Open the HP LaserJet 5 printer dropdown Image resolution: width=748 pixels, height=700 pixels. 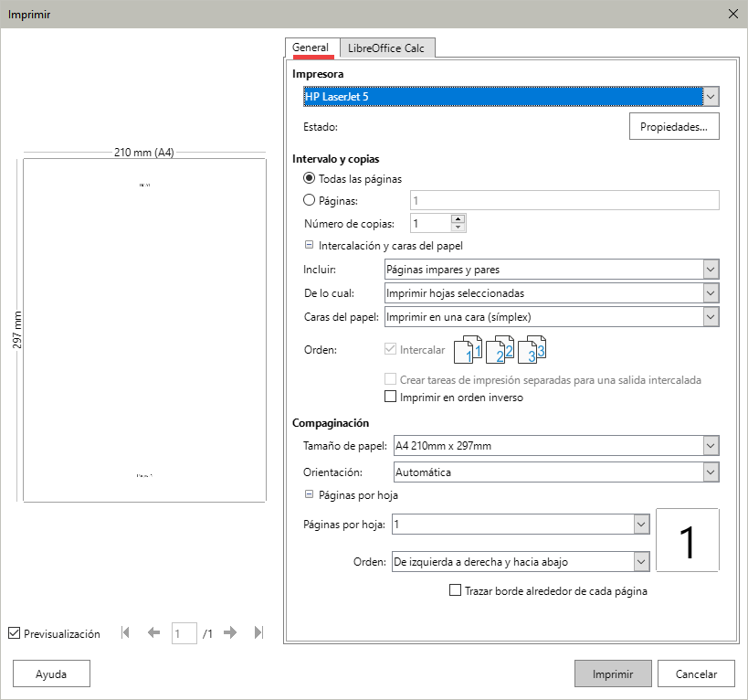coord(711,97)
